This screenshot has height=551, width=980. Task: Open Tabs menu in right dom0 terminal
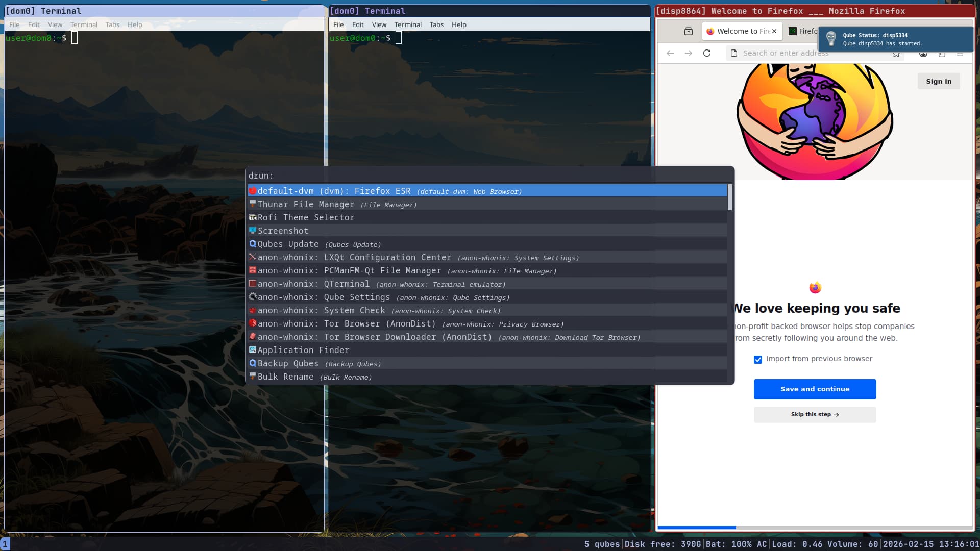pos(436,24)
